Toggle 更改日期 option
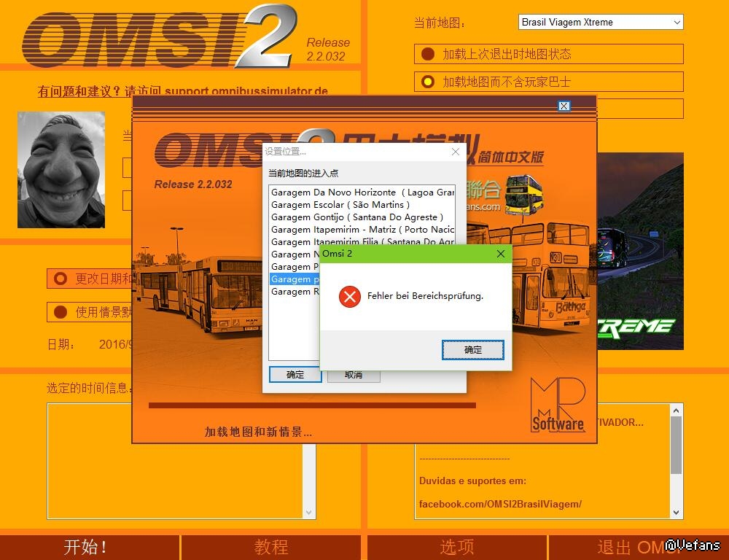729x560 pixels. click(x=90, y=279)
